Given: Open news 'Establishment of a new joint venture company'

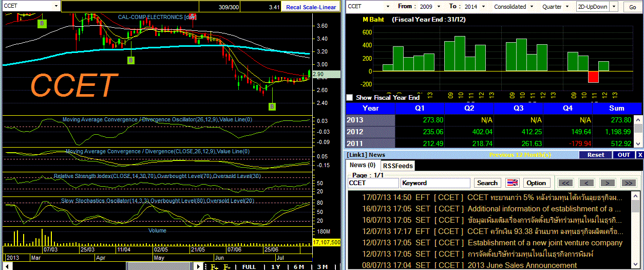Looking at the screenshot, I should click(545, 243).
